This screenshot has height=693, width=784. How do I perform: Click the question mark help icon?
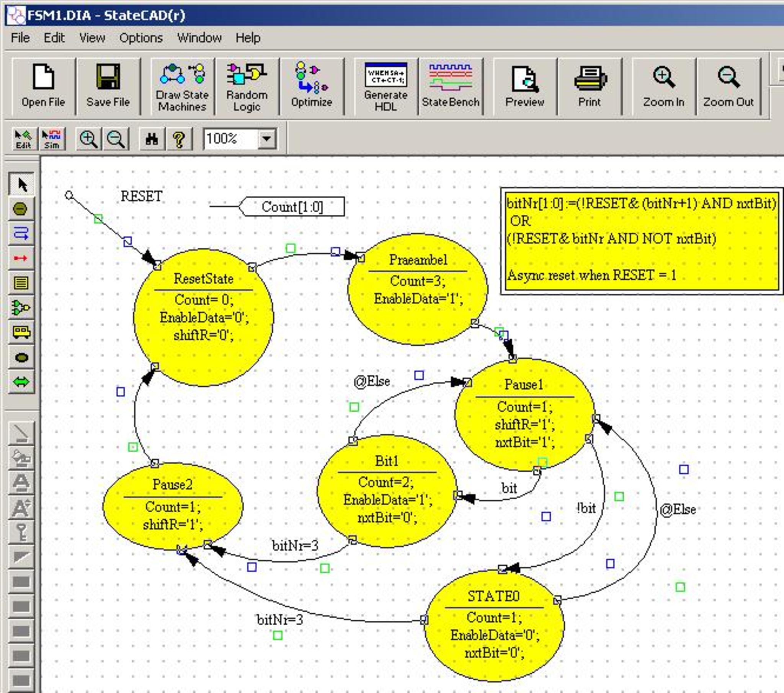click(x=179, y=139)
